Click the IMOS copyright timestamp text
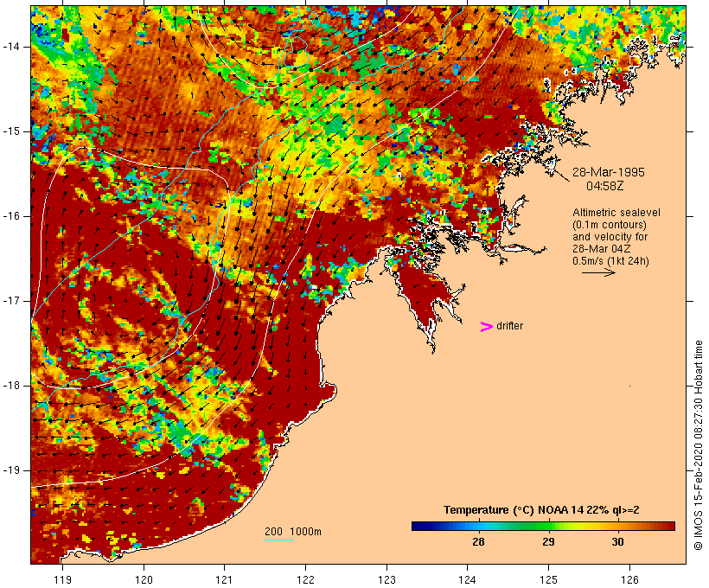The width and height of the screenshot is (709, 588). tap(698, 445)
